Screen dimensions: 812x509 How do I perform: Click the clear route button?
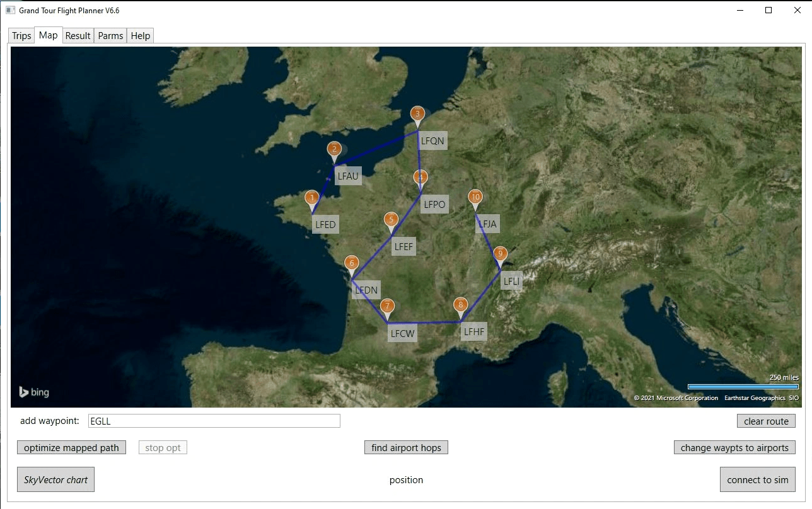[766, 421]
